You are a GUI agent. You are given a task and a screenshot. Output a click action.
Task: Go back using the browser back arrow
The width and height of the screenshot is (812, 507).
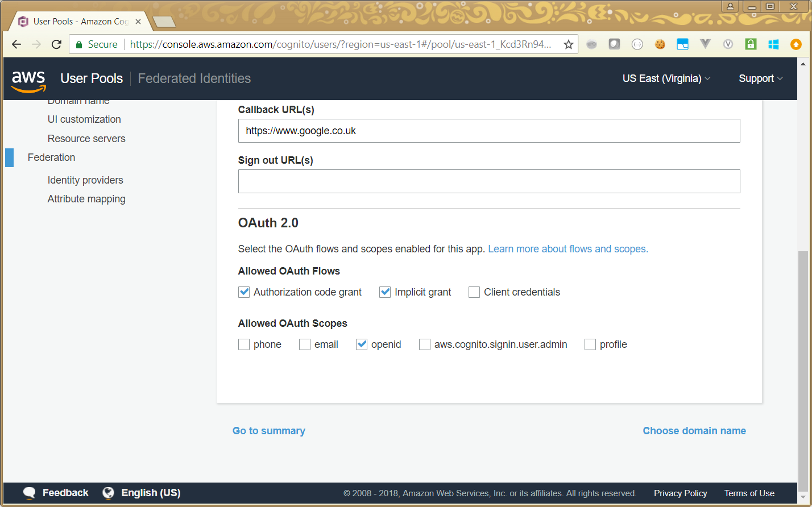(x=16, y=44)
